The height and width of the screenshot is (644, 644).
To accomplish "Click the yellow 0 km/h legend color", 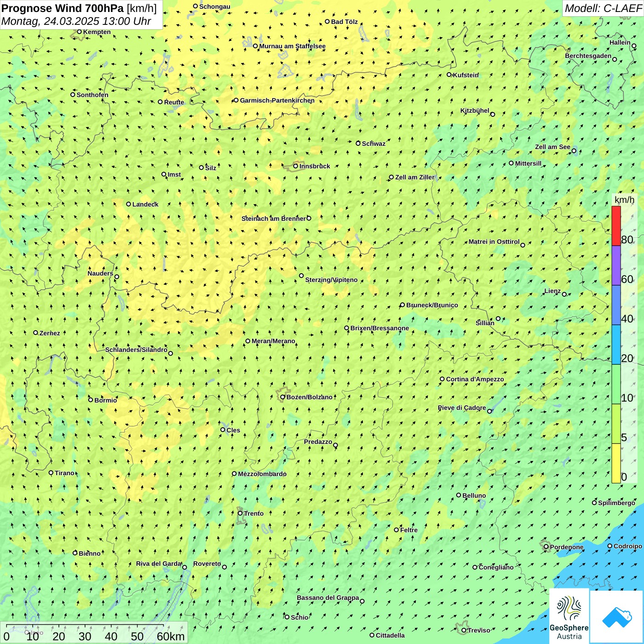I will (616, 463).
